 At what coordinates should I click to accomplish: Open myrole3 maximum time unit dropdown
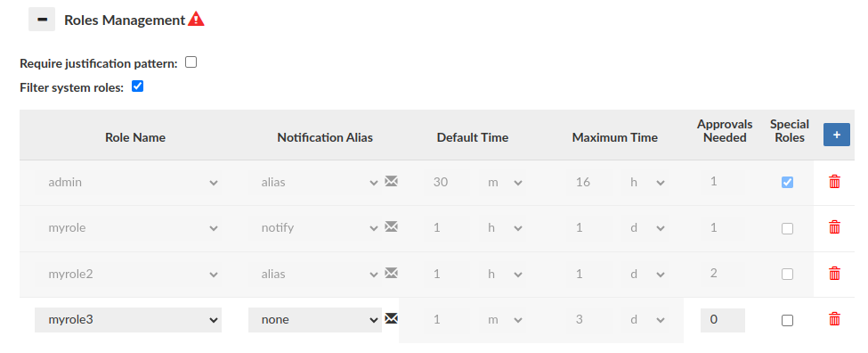(646, 320)
